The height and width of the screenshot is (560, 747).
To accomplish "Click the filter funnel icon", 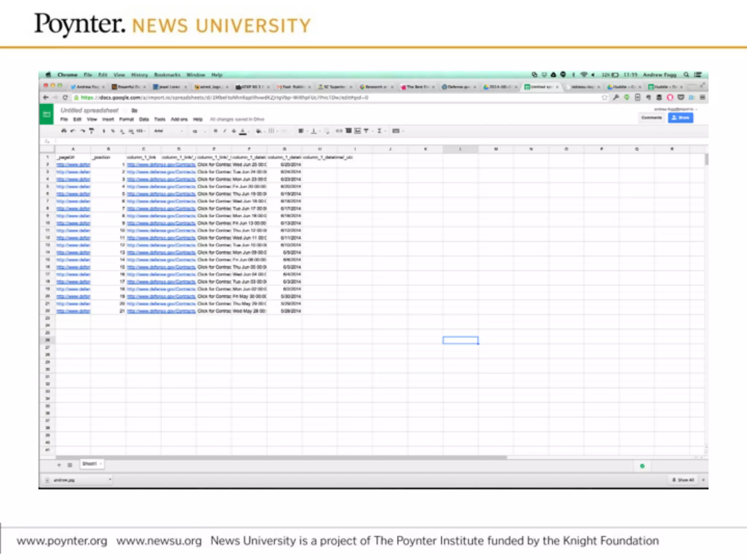I will 366,131.
